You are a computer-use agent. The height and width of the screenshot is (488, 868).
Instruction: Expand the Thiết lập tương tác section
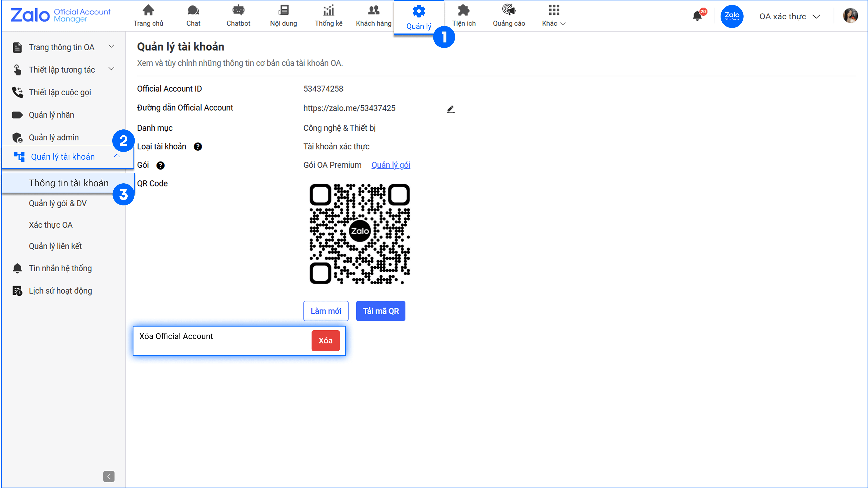[x=111, y=69]
